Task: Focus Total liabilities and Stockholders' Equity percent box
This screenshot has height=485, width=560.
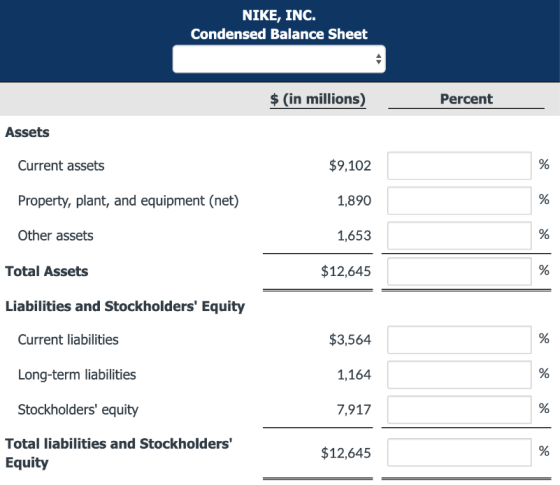Action: click(x=459, y=452)
